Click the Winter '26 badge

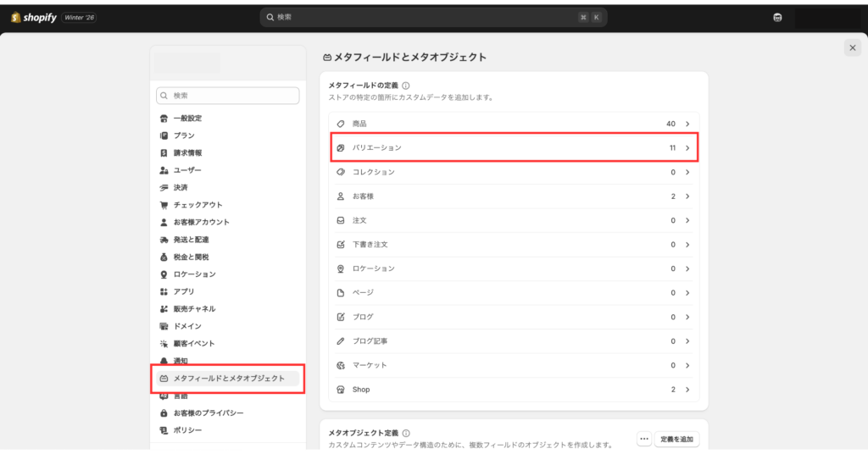coord(79,18)
